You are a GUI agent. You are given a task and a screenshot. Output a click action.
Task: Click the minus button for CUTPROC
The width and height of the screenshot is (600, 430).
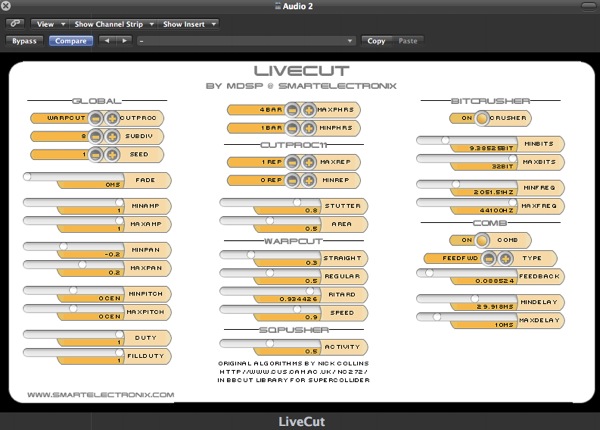pyautogui.click(x=96, y=118)
